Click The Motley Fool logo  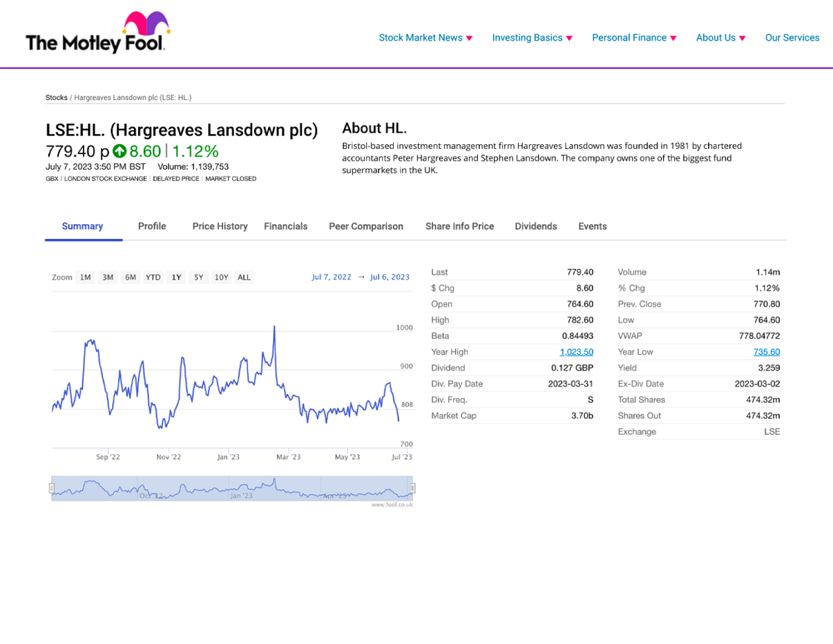(x=97, y=33)
